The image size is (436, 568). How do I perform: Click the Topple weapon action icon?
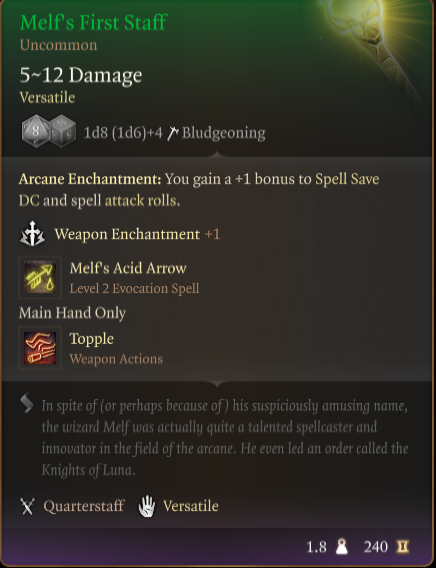click(40, 348)
